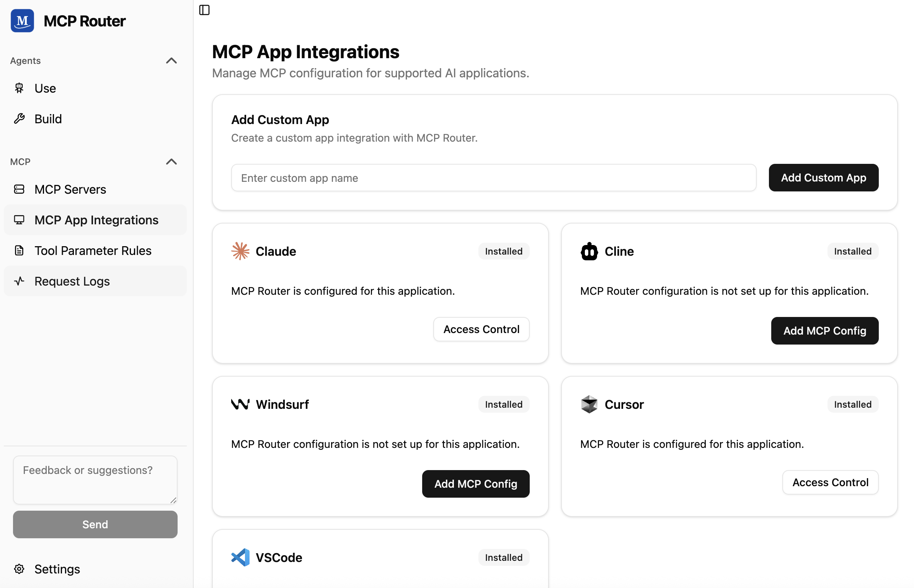The height and width of the screenshot is (588, 914).
Task: Focus the custom app name field
Action: click(493, 178)
